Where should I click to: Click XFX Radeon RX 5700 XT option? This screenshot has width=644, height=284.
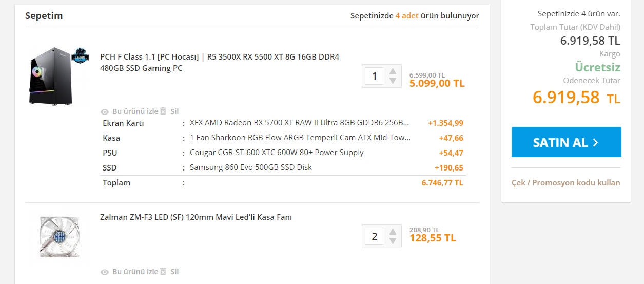300,123
